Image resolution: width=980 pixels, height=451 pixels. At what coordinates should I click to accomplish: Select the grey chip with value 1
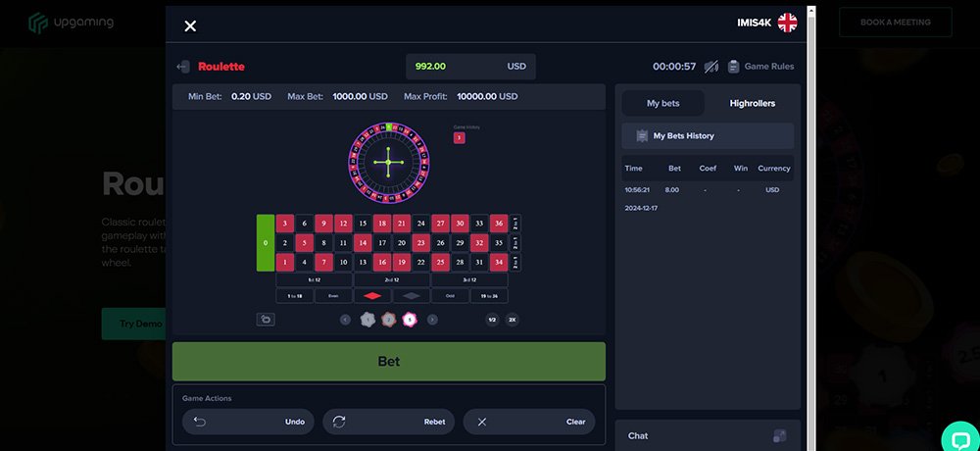(367, 319)
